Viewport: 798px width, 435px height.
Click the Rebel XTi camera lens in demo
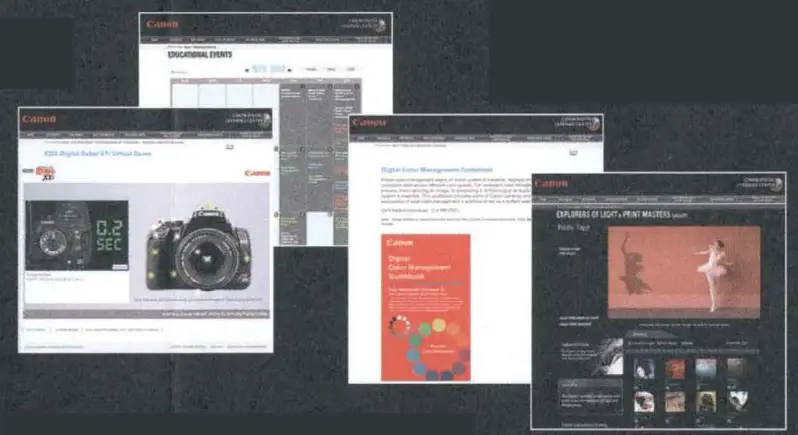pyautogui.click(x=207, y=258)
